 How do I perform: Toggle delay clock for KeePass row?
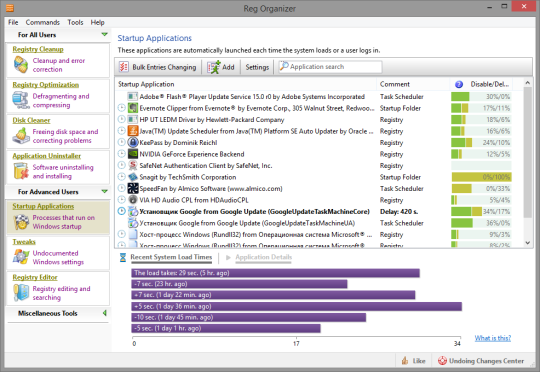[x=121, y=142]
